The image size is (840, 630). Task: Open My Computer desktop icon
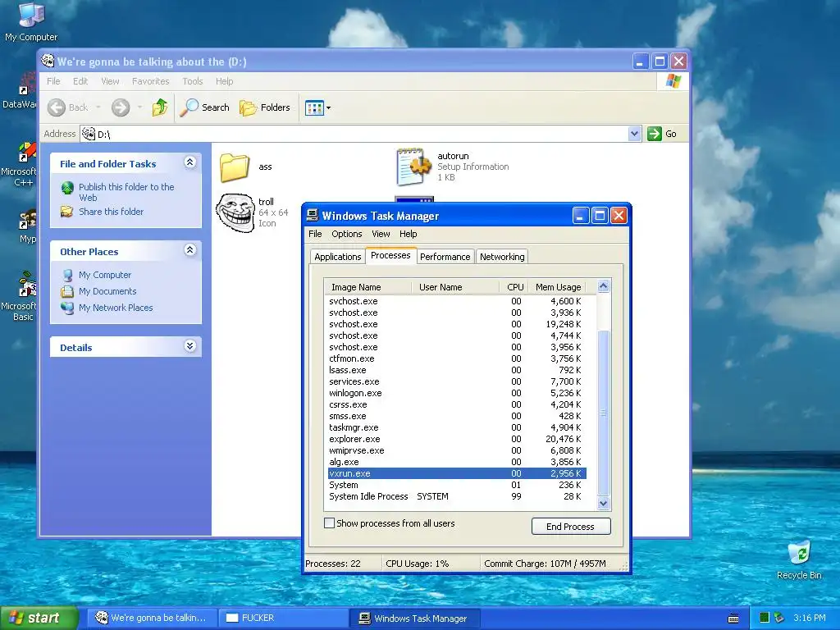pyautogui.click(x=31, y=21)
